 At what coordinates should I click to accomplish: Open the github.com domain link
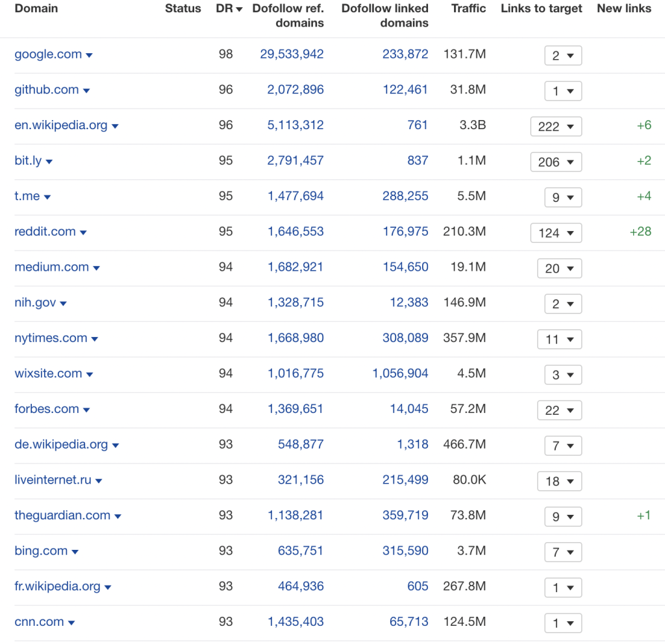point(47,90)
